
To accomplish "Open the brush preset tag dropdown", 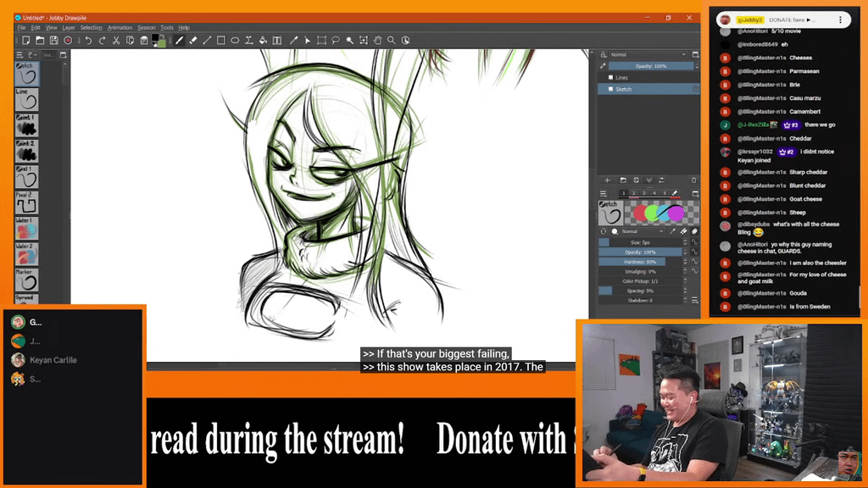I will tap(31, 55).
